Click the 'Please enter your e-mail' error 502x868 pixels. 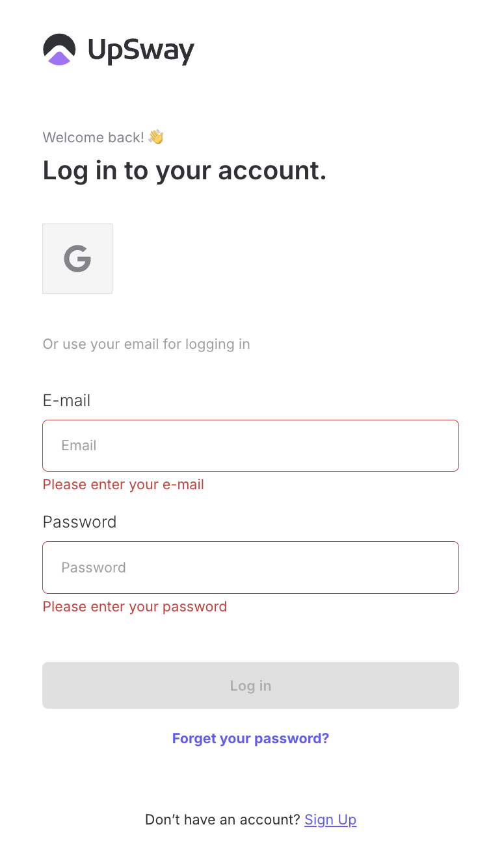(124, 485)
